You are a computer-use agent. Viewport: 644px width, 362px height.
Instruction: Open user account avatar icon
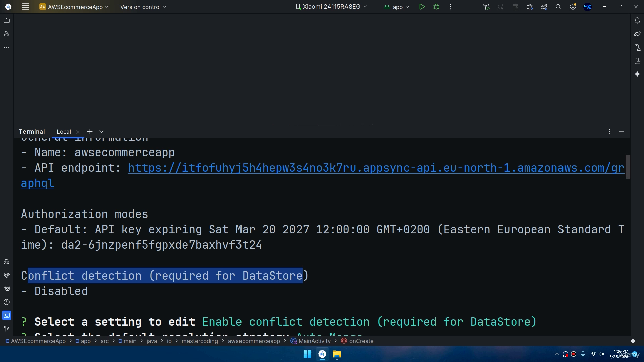click(x=587, y=7)
